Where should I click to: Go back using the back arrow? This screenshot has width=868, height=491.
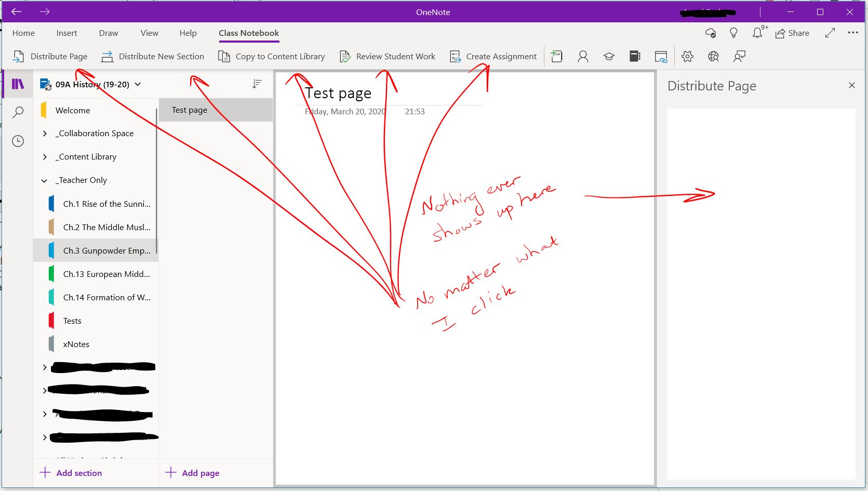(16, 11)
